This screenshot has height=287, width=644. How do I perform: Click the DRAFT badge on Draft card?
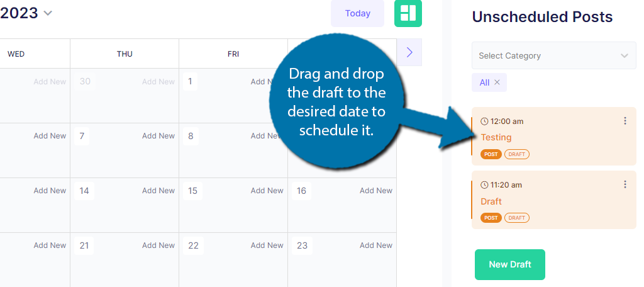pos(517,218)
